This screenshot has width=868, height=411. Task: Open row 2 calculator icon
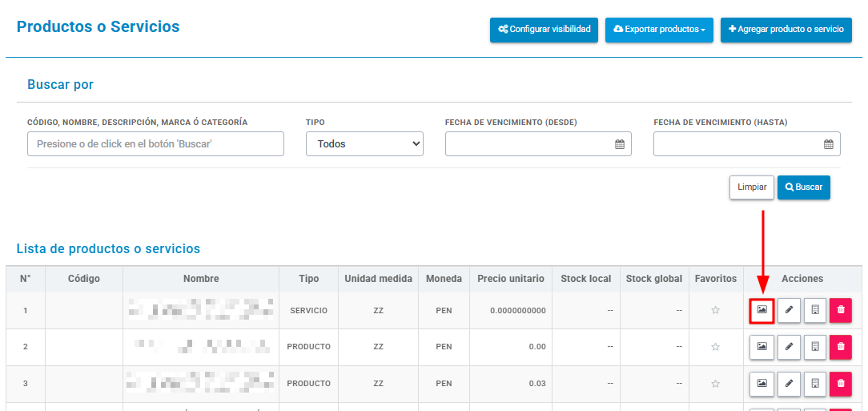tap(815, 347)
